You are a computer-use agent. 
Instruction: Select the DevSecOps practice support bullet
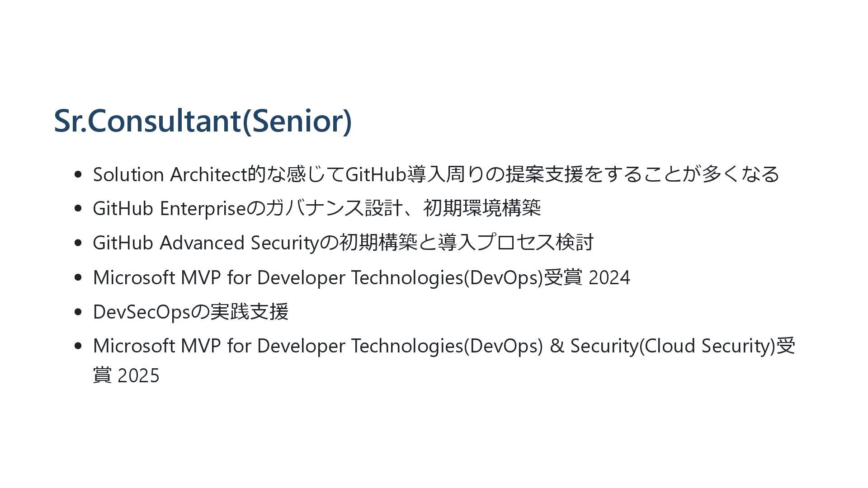(191, 311)
